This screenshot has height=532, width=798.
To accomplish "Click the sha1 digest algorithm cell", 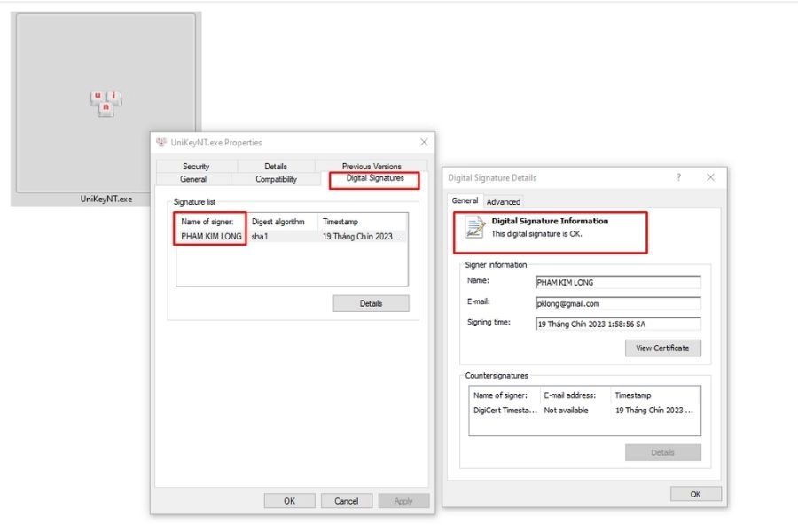I will (x=260, y=236).
